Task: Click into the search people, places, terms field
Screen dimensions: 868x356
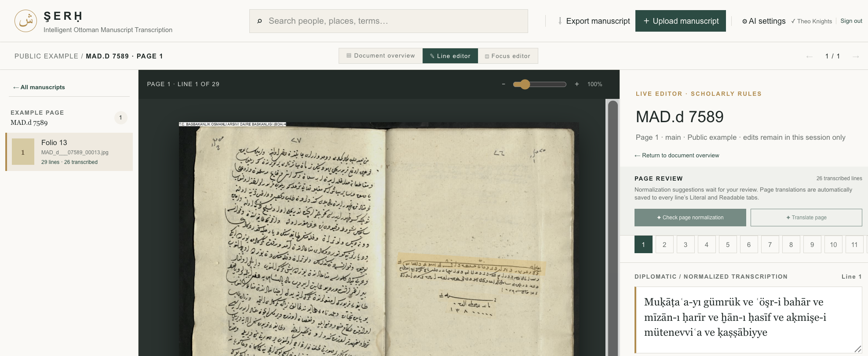Action: (x=389, y=21)
